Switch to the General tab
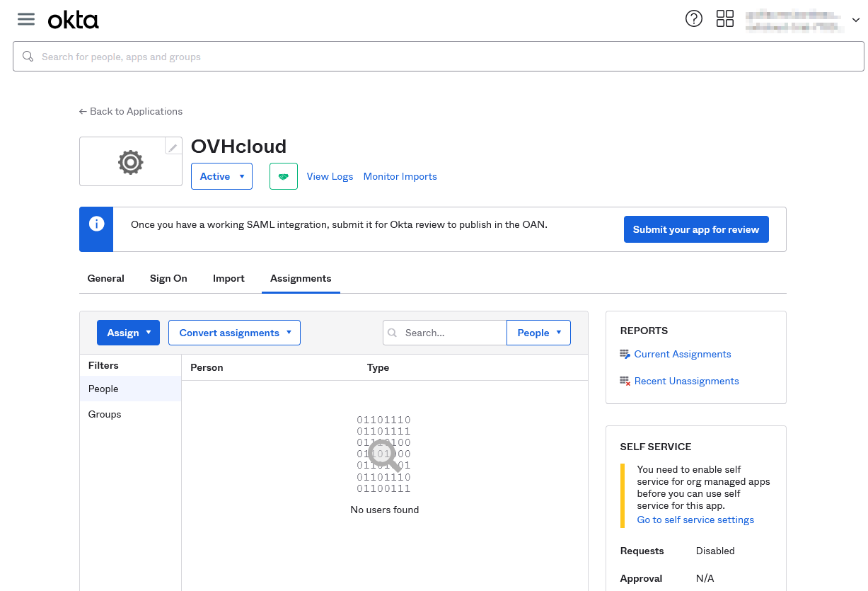 [105, 278]
